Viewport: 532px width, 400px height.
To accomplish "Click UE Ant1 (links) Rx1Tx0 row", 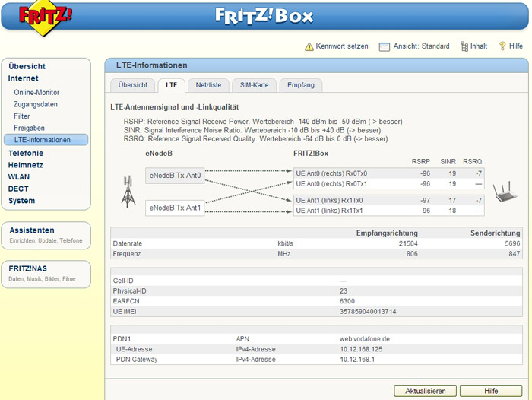I will (389, 200).
